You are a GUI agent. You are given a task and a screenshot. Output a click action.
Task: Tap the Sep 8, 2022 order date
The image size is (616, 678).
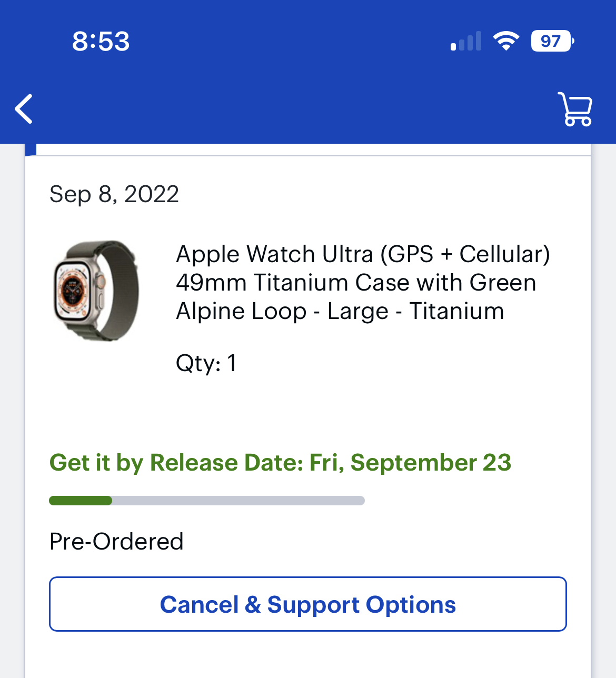tap(114, 194)
